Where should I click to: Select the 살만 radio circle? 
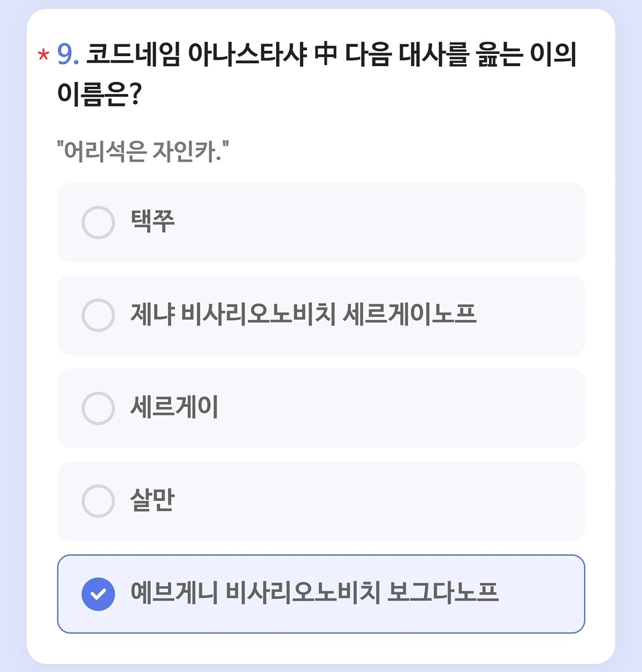98,501
